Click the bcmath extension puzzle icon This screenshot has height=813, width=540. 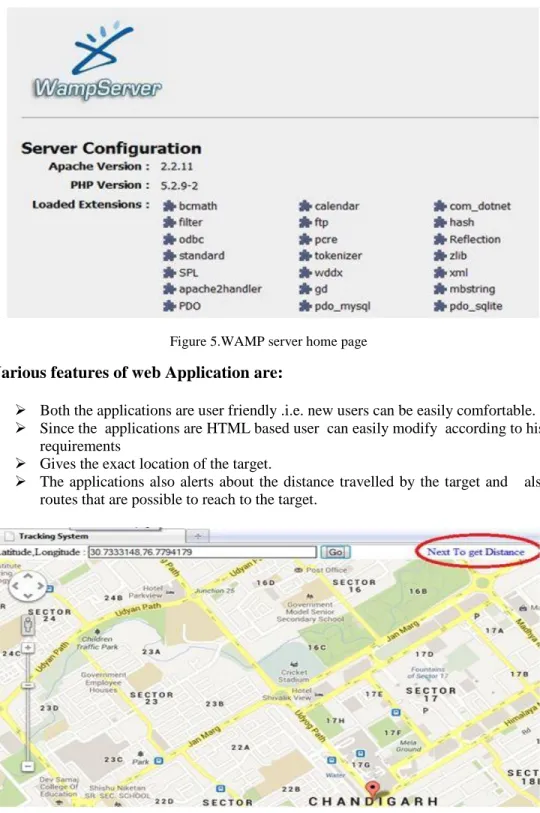point(169,206)
